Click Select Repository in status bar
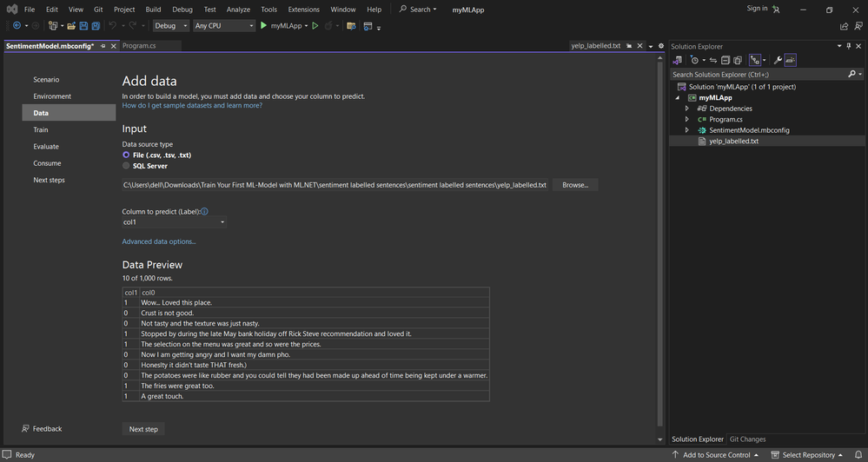Viewport: 868px width, 462px height. tap(808, 455)
